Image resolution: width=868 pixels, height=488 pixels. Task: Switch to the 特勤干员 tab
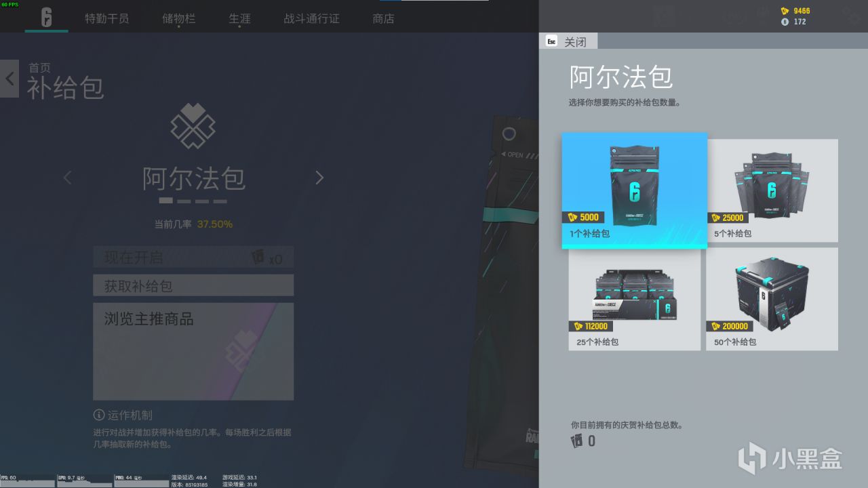106,18
